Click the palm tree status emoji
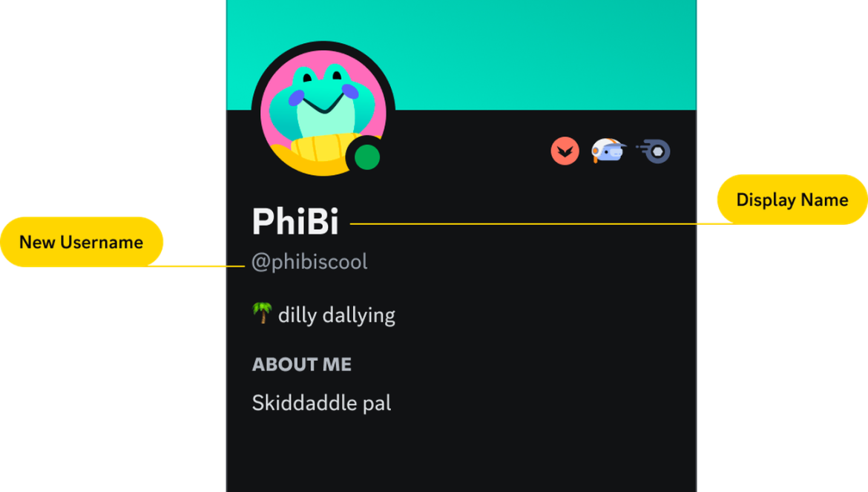 tap(262, 312)
